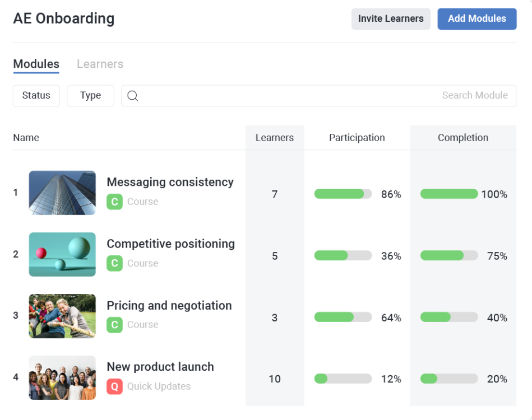Image resolution: width=532 pixels, height=420 pixels.
Task: Sort by the Completion column header
Action: tap(462, 138)
